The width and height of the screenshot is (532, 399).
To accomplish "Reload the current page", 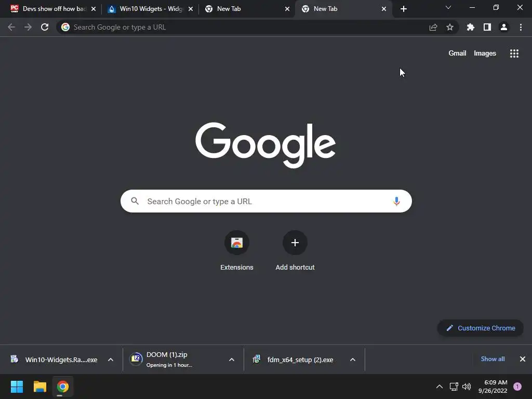I will (45, 27).
